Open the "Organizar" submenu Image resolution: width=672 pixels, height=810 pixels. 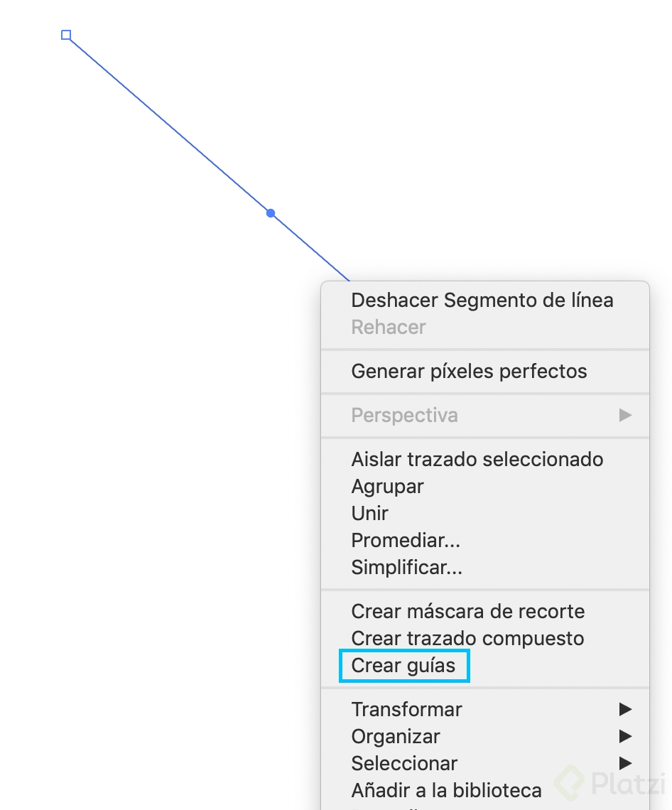pyautogui.click(x=396, y=736)
